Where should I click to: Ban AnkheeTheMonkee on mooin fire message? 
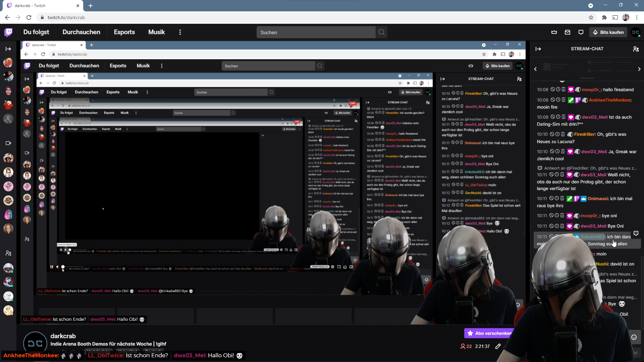pos(552,100)
